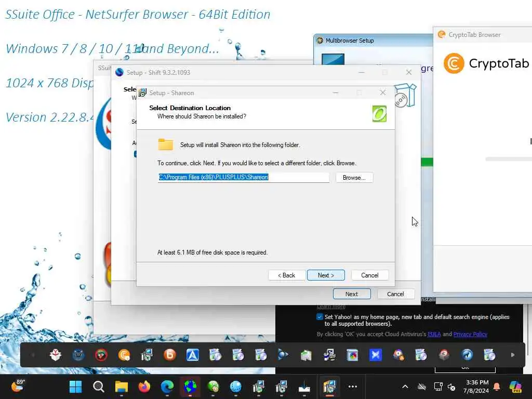
Task: Open Copilot preview from the taskbar
Action: (515, 387)
